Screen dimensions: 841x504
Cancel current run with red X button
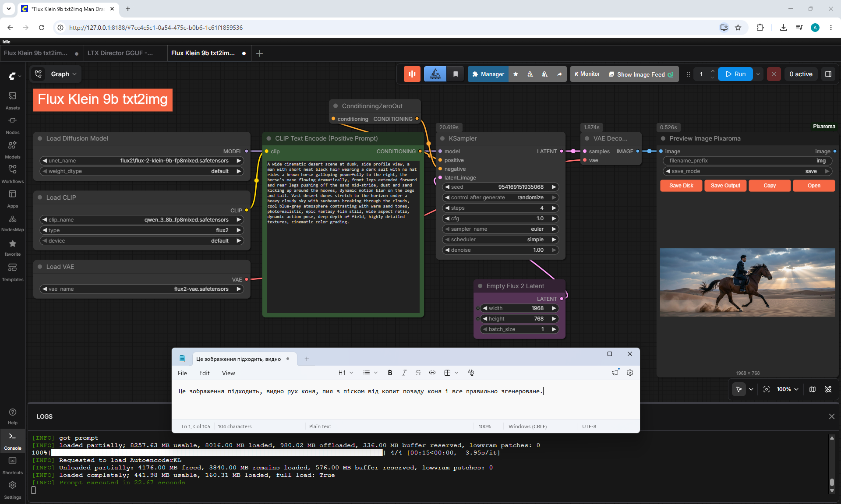(x=774, y=74)
